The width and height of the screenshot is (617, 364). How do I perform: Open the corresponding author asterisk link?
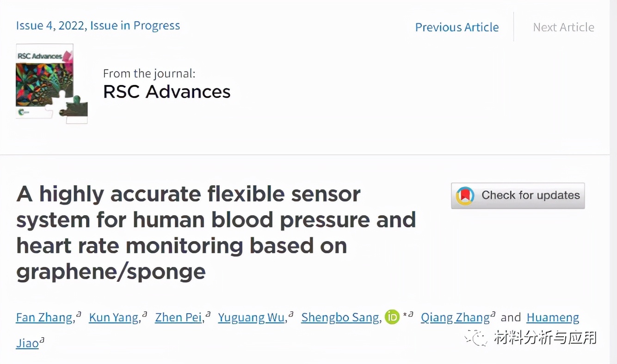click(x=405, y=315)
